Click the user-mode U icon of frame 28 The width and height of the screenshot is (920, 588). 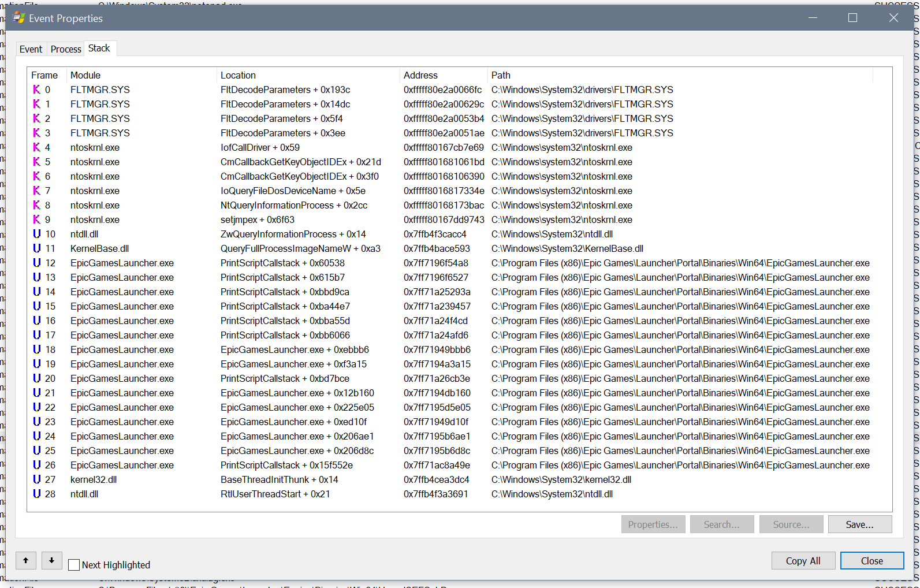(x=36, y=494)
